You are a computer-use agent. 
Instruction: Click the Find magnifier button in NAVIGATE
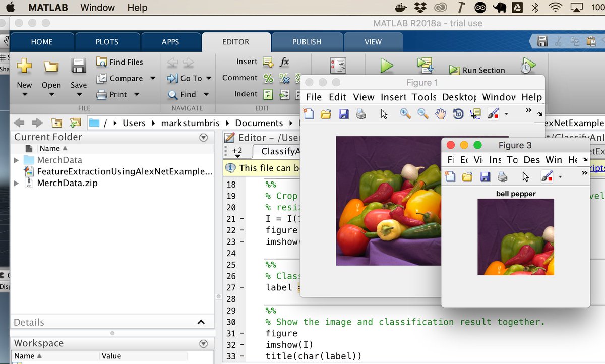pyautogui.click(x=182, y=94)
